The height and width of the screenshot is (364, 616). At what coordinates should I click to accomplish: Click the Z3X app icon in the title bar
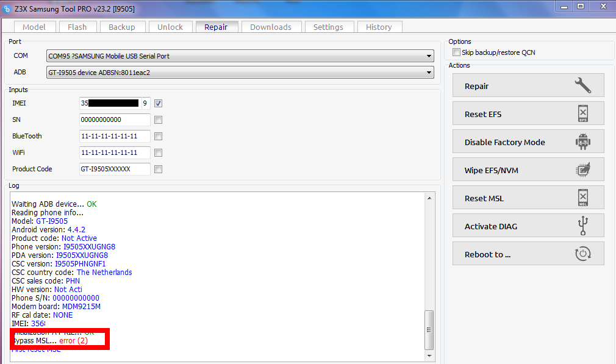pos(7,9)
